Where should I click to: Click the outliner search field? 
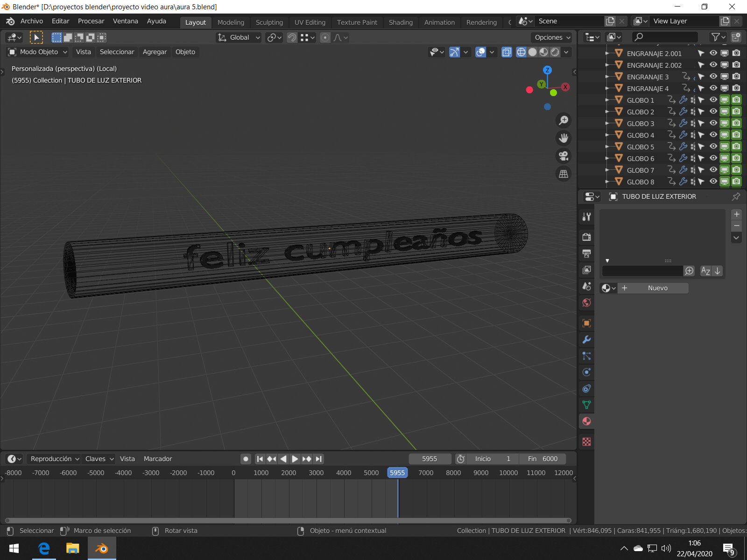tap(665, 37)
